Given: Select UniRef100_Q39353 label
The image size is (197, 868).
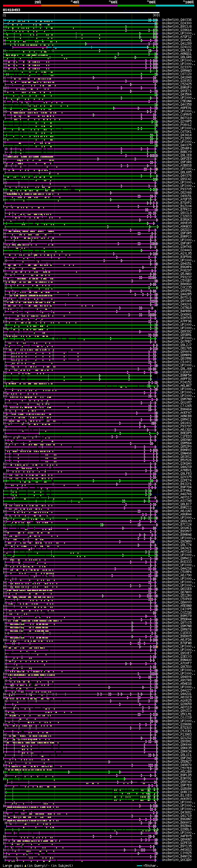Looking at the screenshot, I should coord(176,81).
